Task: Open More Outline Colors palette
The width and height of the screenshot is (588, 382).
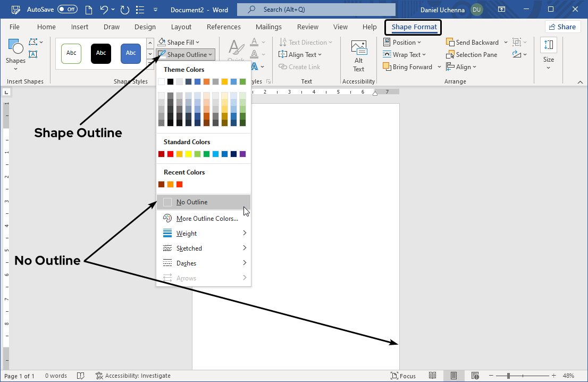Action: [207, 219]
